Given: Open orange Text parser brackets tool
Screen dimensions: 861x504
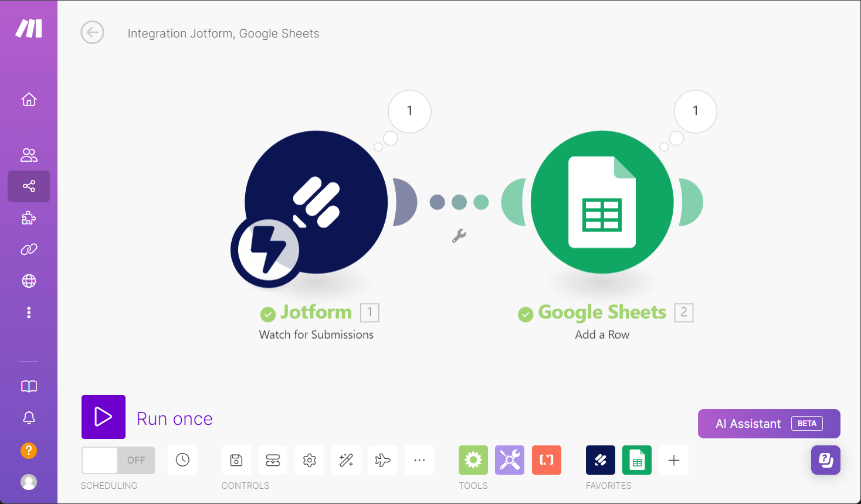Looking at the screenshot, I should coord(547,460).
